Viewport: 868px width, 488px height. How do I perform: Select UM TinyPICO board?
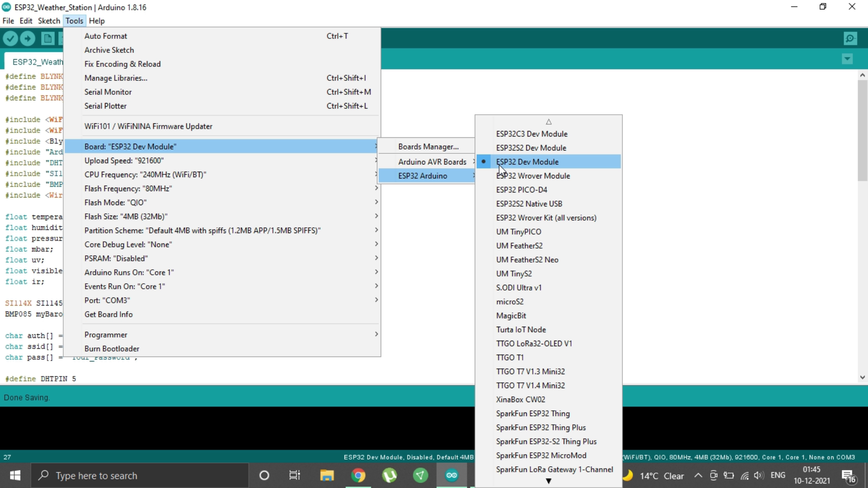[x=549, y=232]
